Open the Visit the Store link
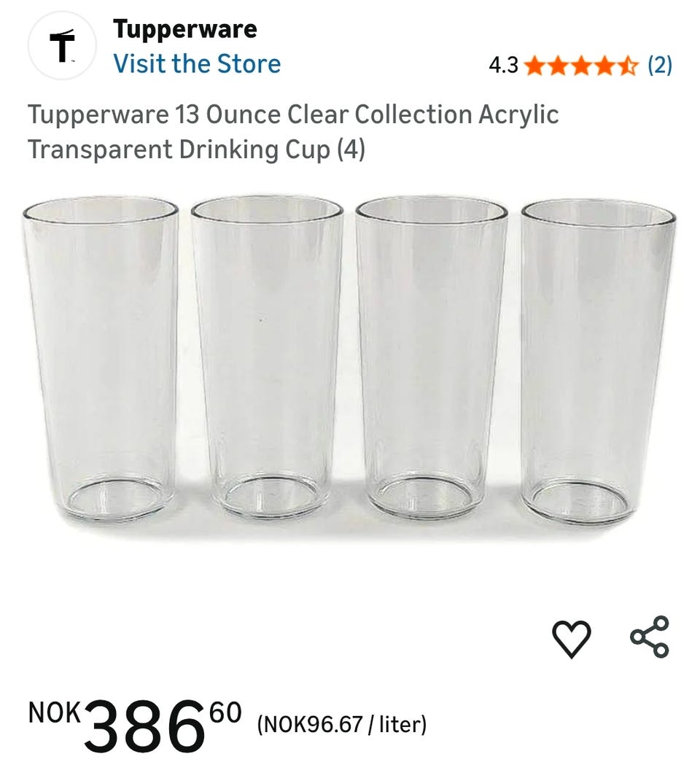The height and width of the screenshot is (773, 700). (197, 63)
